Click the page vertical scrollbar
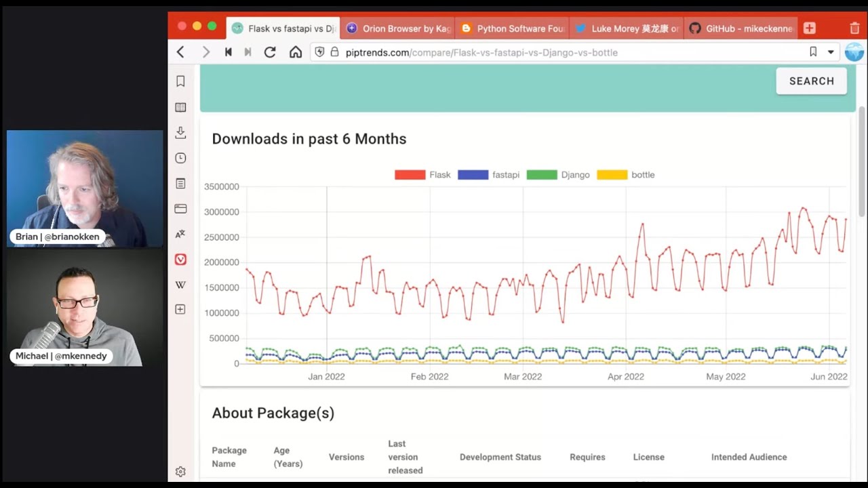This screenshot has width=868, height=488. 862,161
